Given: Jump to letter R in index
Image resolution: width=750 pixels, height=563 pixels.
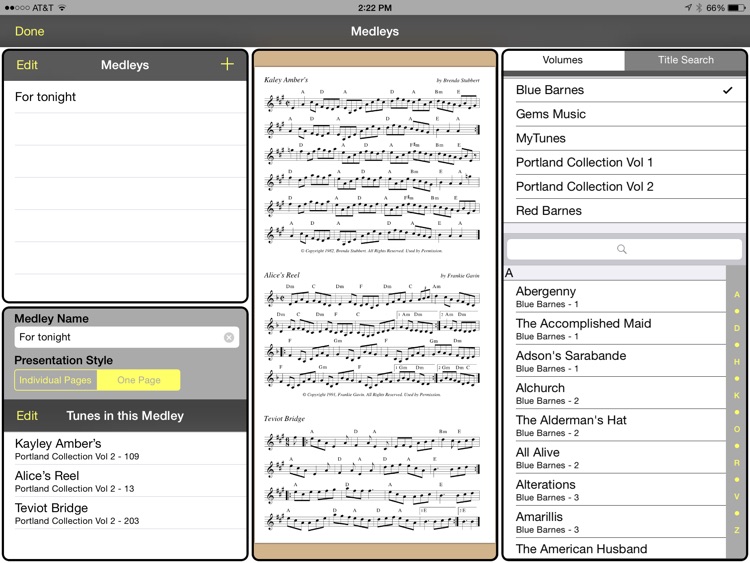Looking at the screenshot, I should click(x=737, y=463).
